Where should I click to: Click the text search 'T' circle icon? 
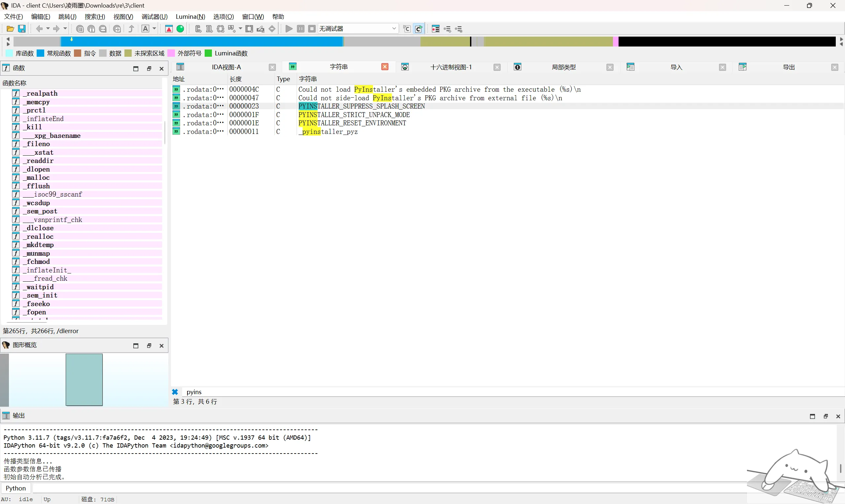point(91,29)
